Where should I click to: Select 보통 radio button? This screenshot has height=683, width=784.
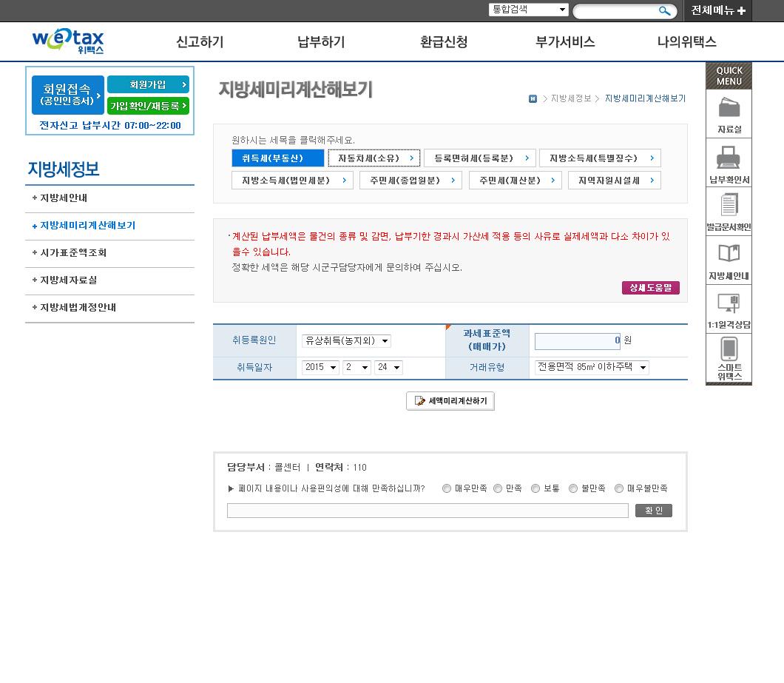(x=535, y=488)
